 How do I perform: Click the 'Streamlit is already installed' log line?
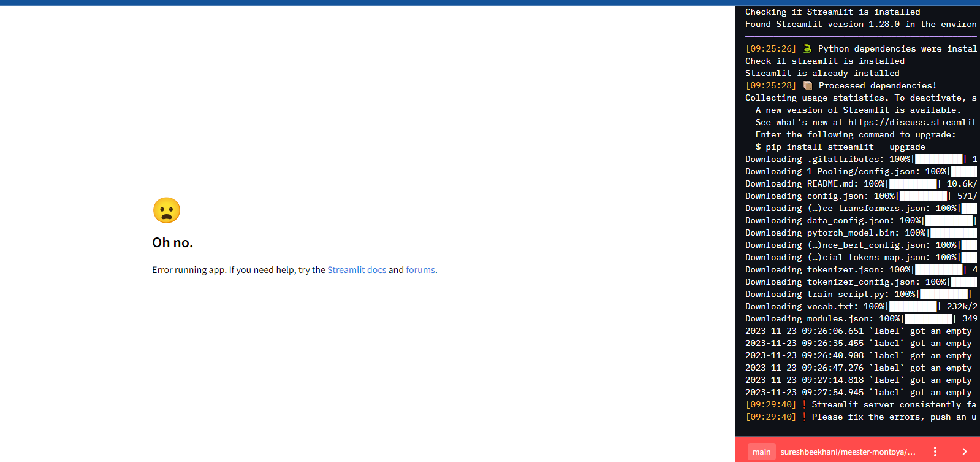(x=822, y=73)
